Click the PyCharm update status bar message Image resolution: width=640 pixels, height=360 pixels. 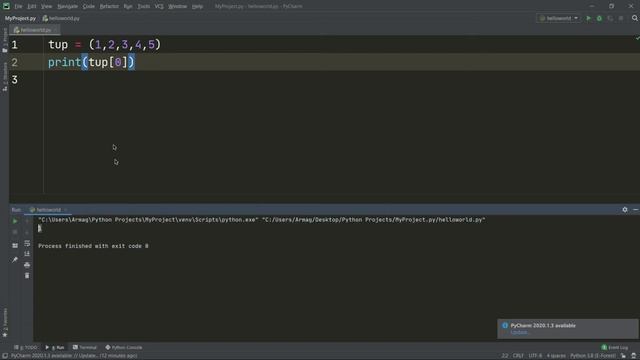tap(74, 356)
